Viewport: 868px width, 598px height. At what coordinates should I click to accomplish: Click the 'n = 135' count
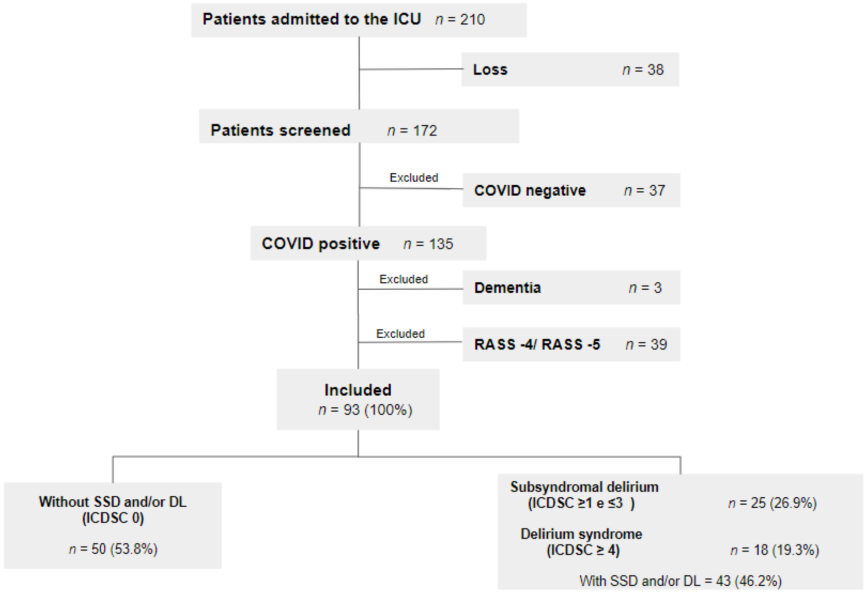coord(428,244)
